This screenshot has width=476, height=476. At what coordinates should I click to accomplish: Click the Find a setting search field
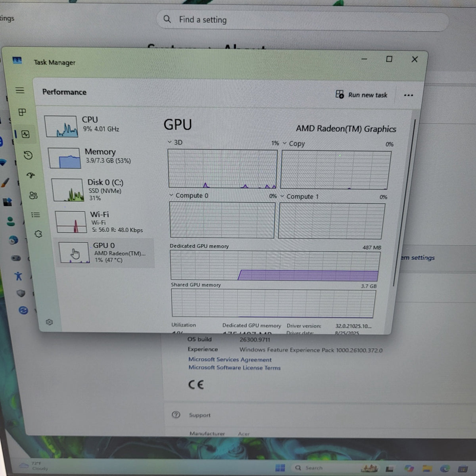[x=303, y=20]
